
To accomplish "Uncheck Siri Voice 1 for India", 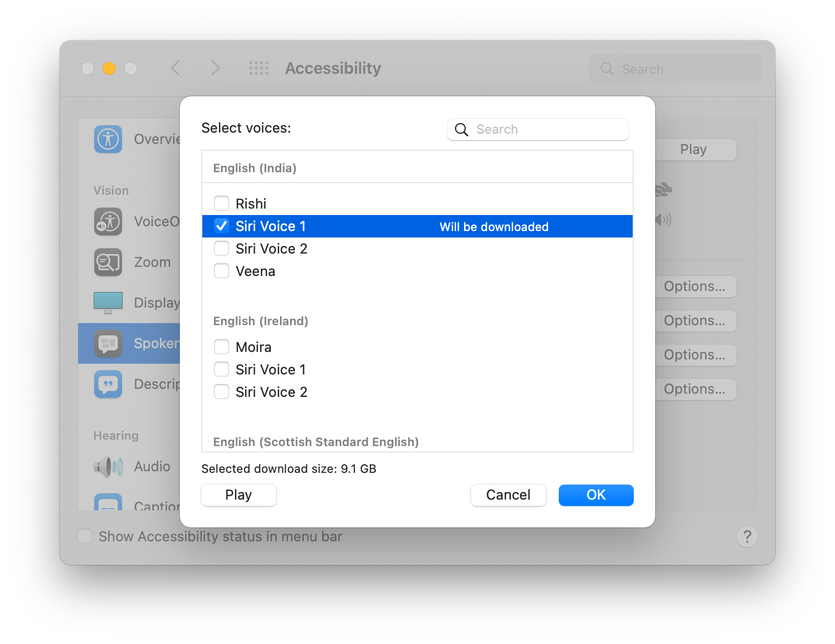I will [222, 226].
